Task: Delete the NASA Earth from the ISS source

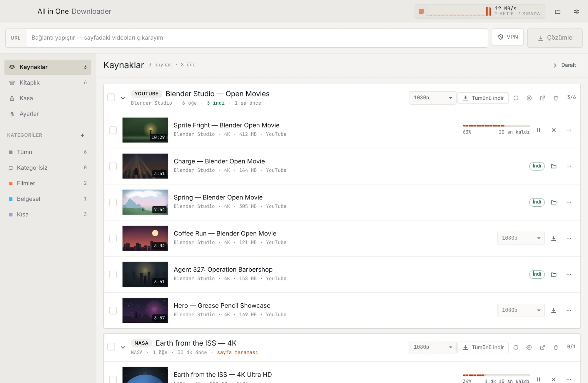Action: tap(556, 347)
